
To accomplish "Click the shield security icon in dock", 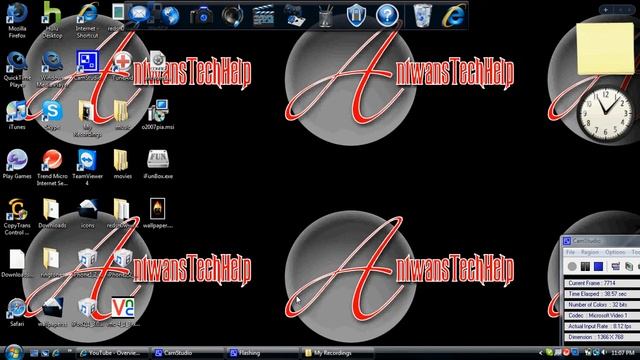I will (x=356, y=16).
